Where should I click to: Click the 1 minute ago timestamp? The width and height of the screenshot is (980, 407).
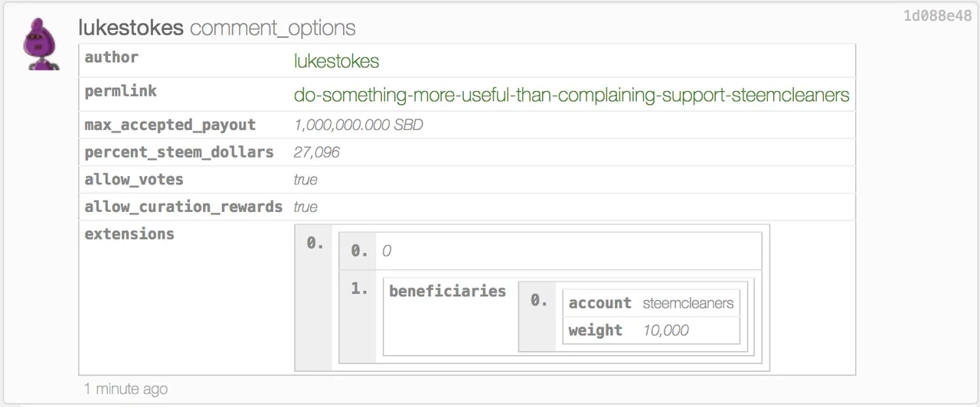(x=126, y=389)
